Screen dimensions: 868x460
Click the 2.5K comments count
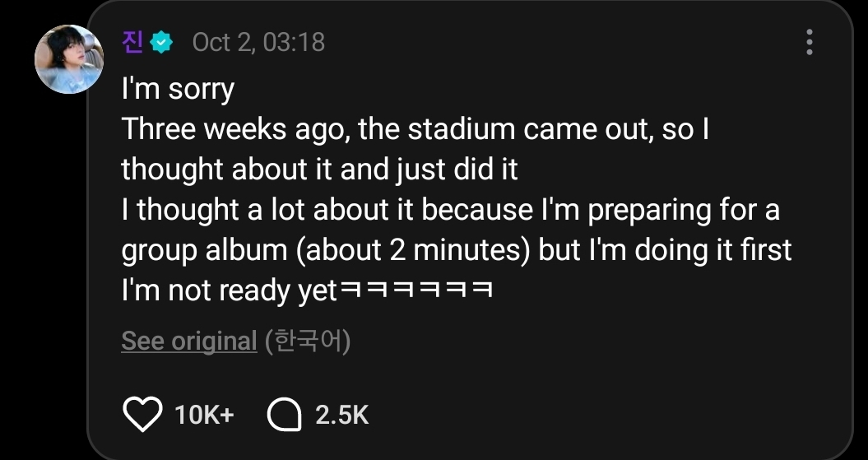click(341, 415)
